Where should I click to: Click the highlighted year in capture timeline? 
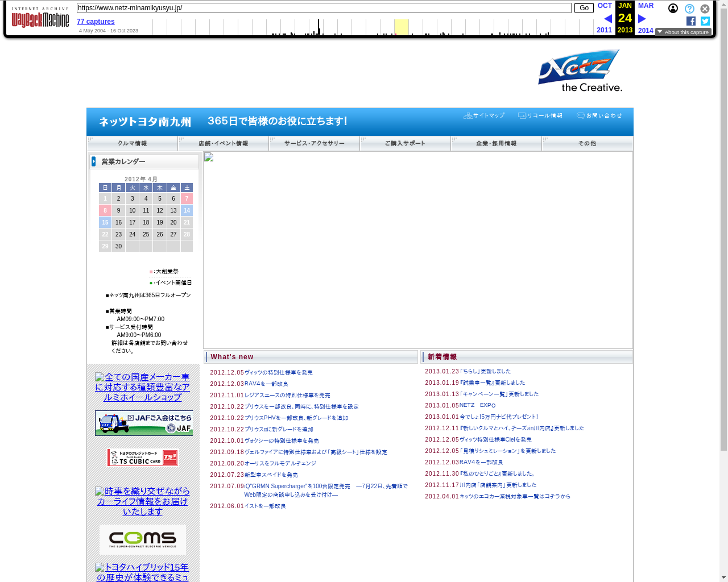(401, 27)
